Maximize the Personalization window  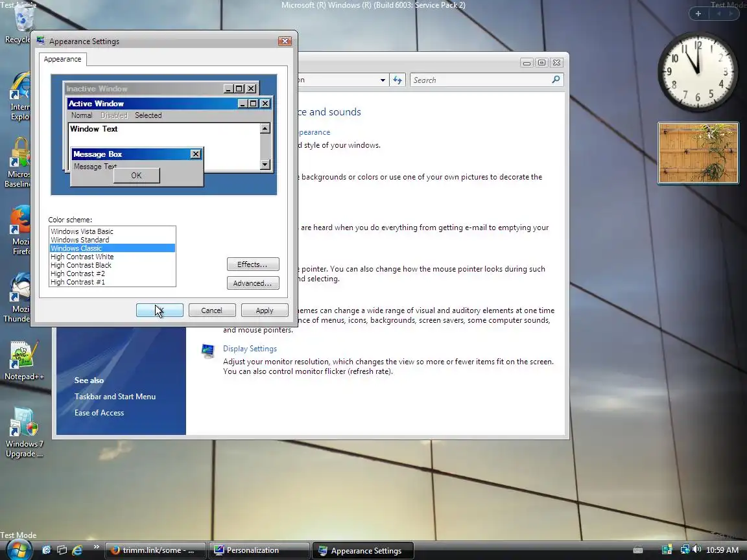(x=541, y=62)
